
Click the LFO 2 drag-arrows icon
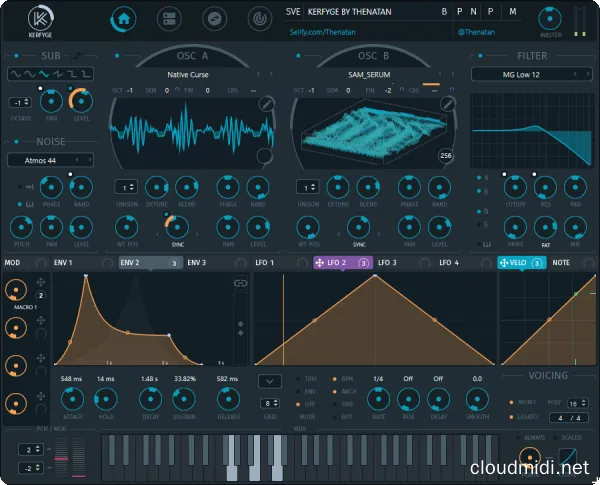[319, 262]
